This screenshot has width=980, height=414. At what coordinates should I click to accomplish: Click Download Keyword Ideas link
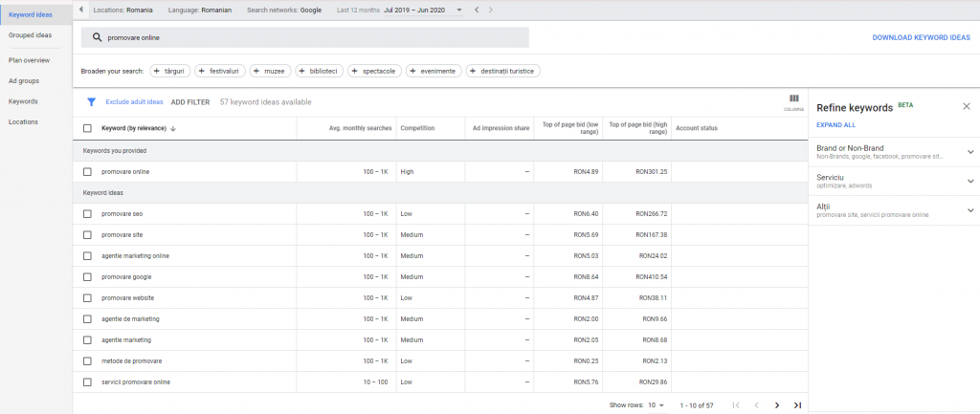click(921, 37)
